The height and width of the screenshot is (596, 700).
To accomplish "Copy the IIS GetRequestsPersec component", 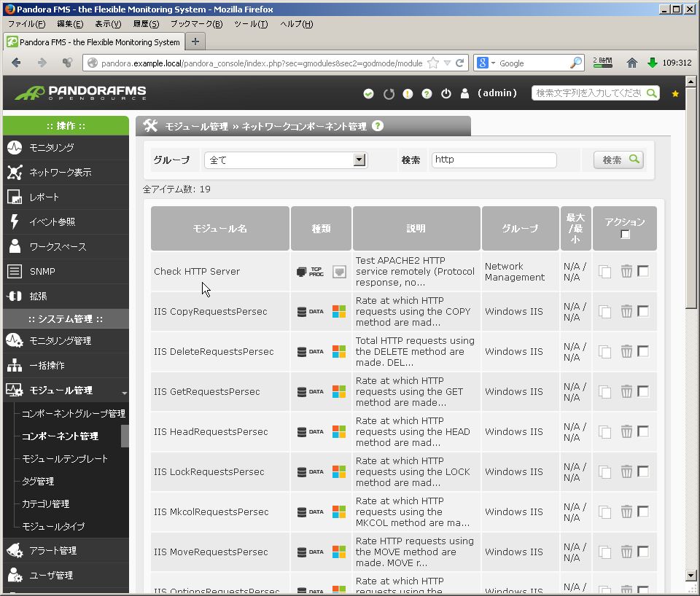I will click(x=605, y=392).
